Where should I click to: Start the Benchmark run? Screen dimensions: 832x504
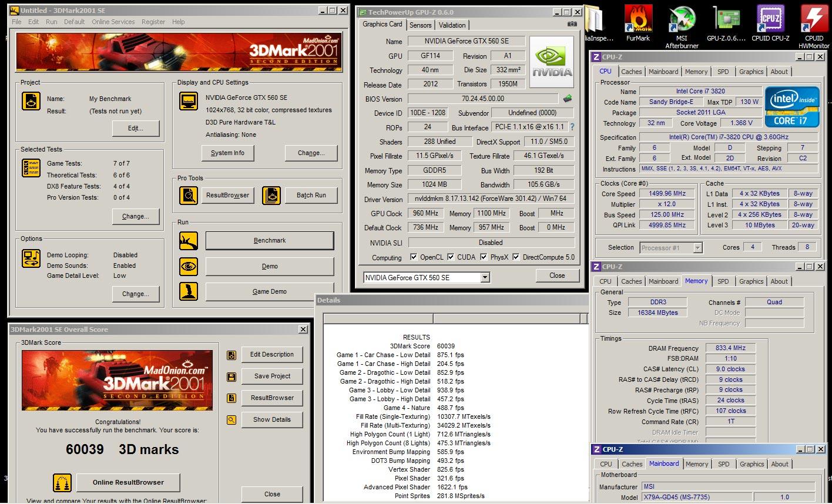coord(270,240)
